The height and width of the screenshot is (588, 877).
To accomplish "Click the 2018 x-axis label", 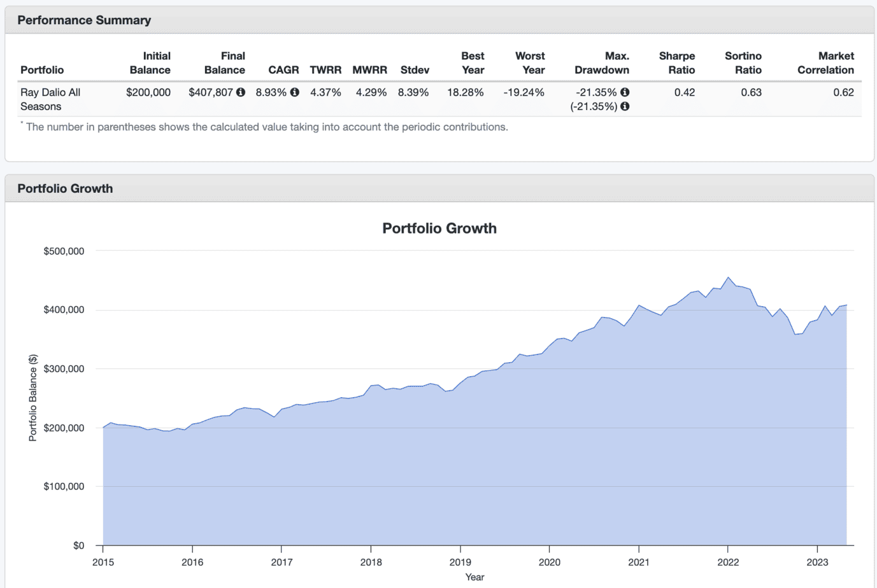I will [x=371, y=562].
